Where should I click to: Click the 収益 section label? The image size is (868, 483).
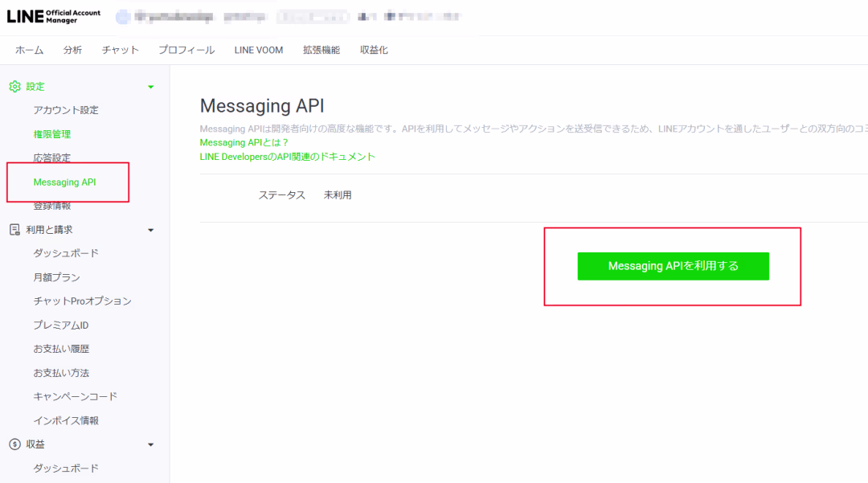(35, 444)
